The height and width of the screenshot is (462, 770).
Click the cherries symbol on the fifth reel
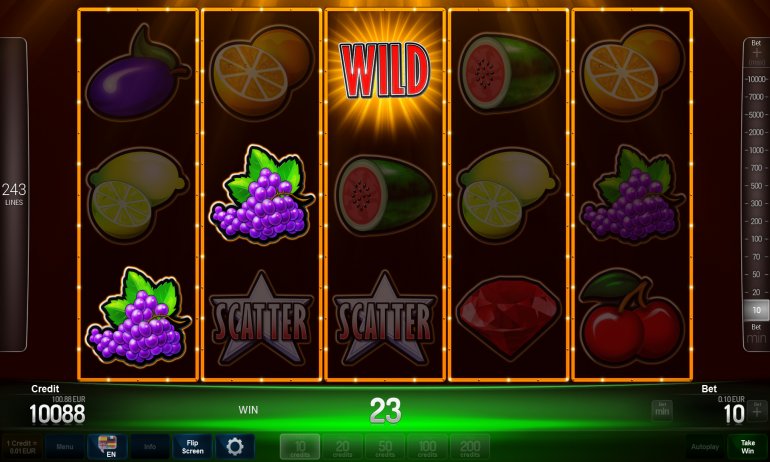click(632, 318)
